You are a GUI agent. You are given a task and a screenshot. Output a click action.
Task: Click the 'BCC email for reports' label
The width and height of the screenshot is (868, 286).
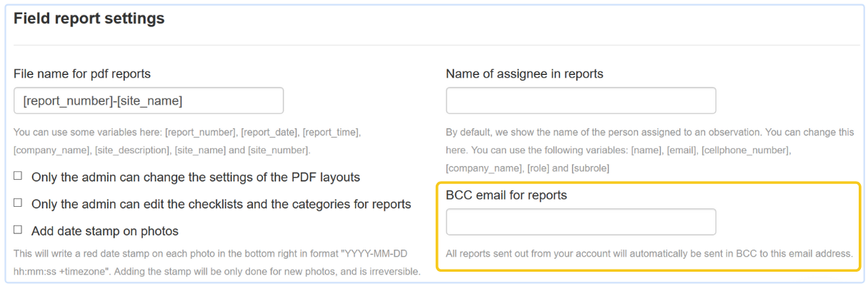506,195
